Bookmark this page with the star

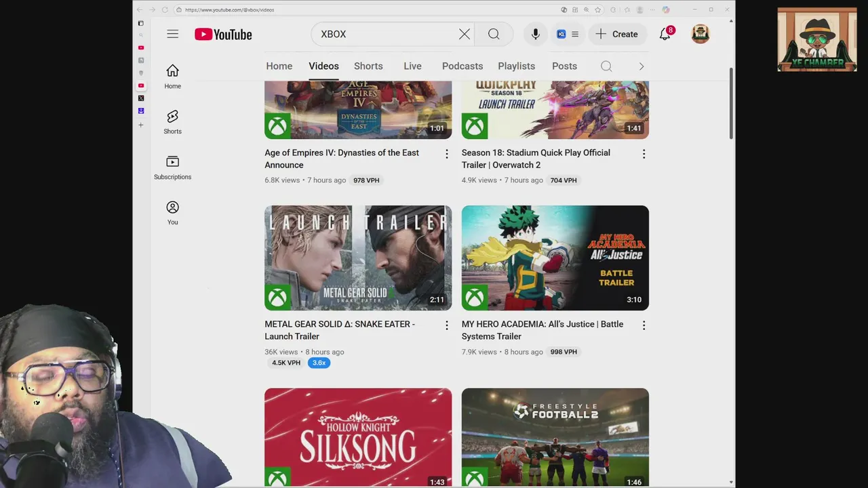(597, 9)
